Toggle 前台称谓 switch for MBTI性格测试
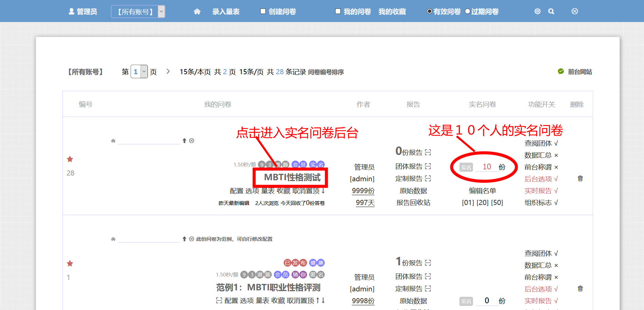The height and width of the screenshot is (310, 644). point(541,167)
